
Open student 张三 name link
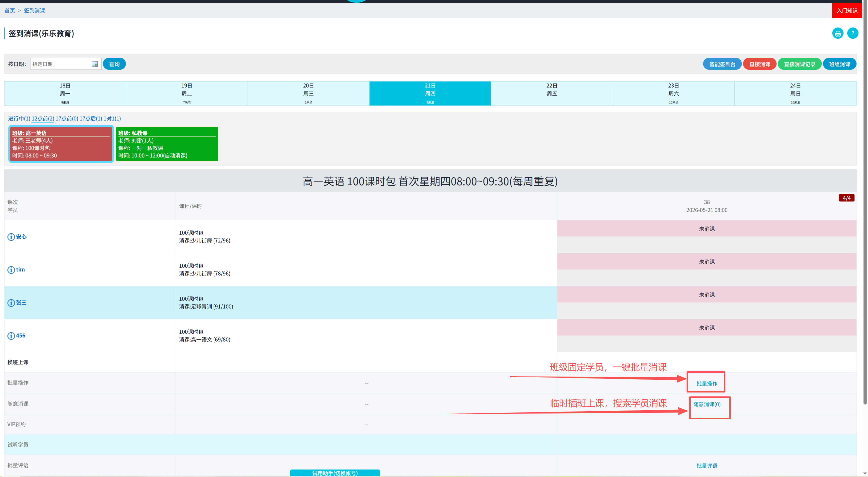click(21, 303)
